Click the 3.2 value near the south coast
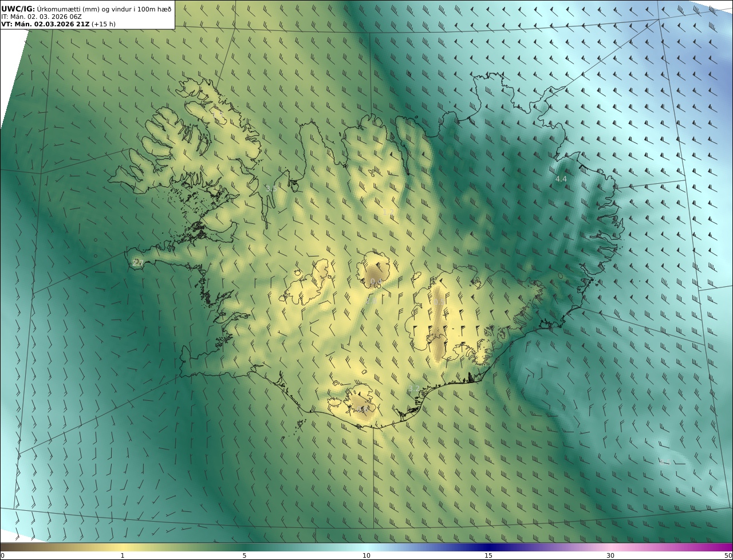 pyautogui.click(x=413, y=389)
